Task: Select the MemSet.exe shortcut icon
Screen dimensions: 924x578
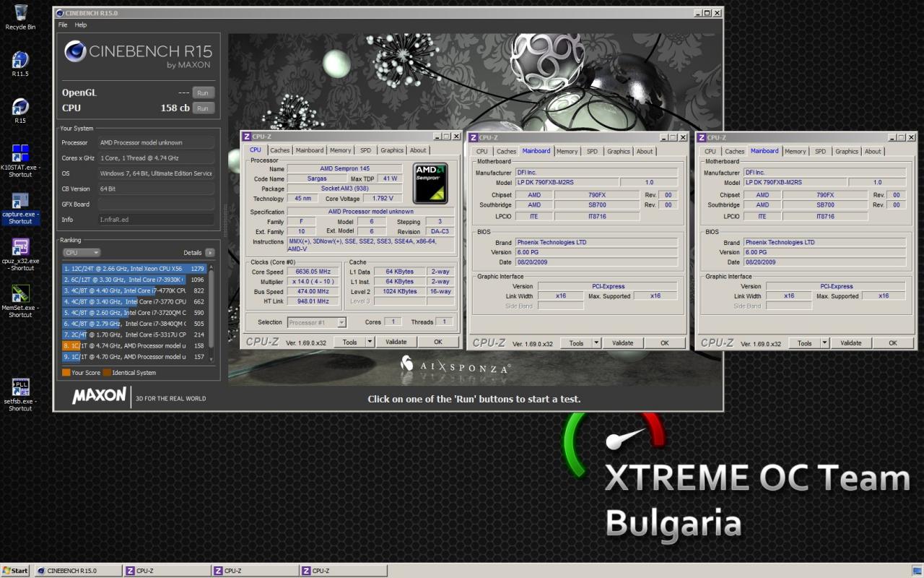Action: coord(20,301)
